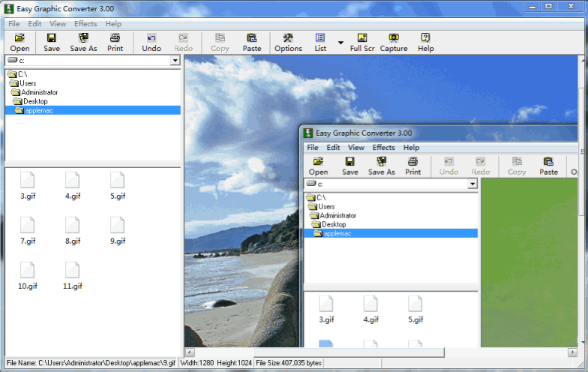
Task: Open View menu in main window
Action: 58,24
